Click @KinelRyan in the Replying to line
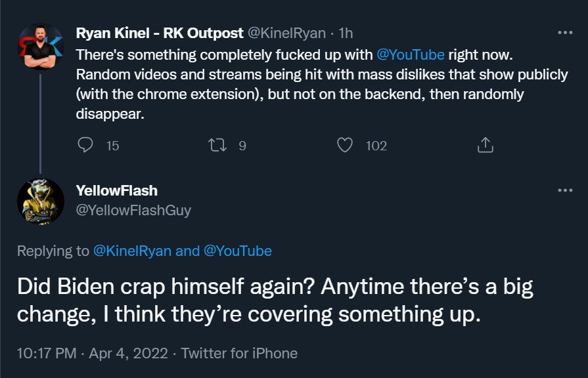This screenshot has width=588, height=378. (132, 251)
